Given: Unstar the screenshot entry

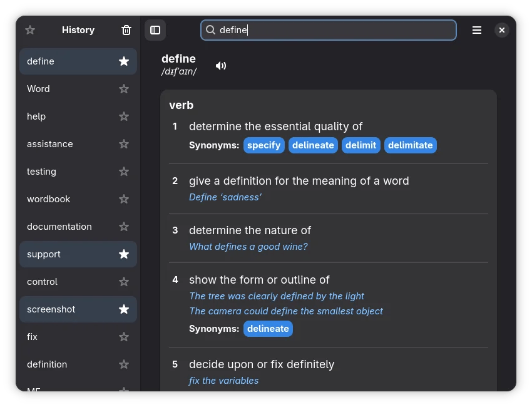Looking at the screenshot, I should pyautogui.click(x=124, y=309).
